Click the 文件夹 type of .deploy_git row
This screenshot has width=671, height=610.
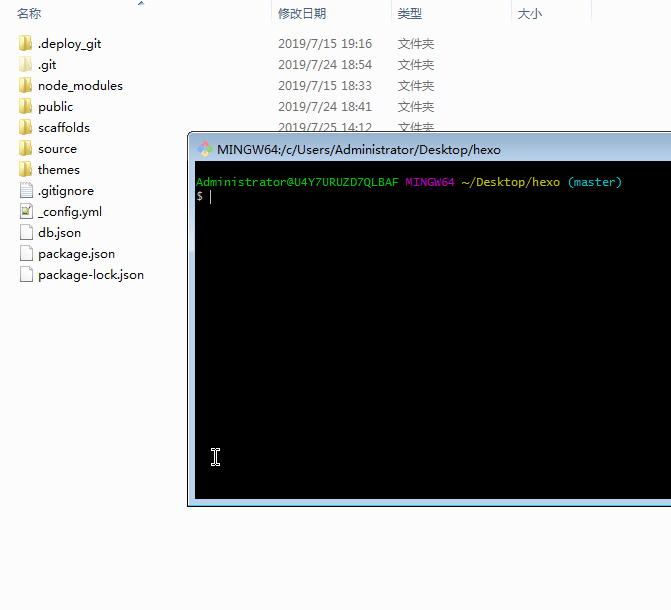[x=416, y=44]
